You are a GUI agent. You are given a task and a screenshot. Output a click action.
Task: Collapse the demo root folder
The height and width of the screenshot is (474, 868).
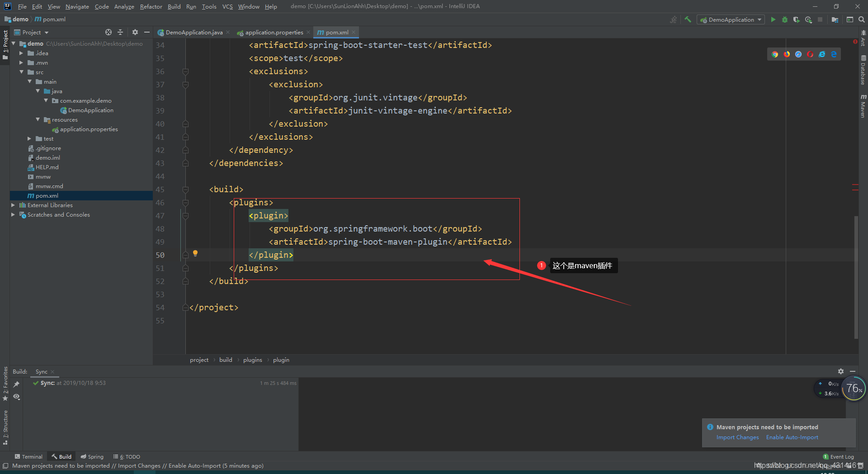click(x=14, y=43)
